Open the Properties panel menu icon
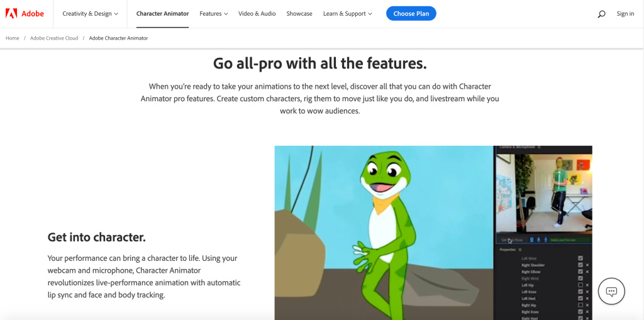The height and width of the screenshot is (320, 644). point(519,250)
